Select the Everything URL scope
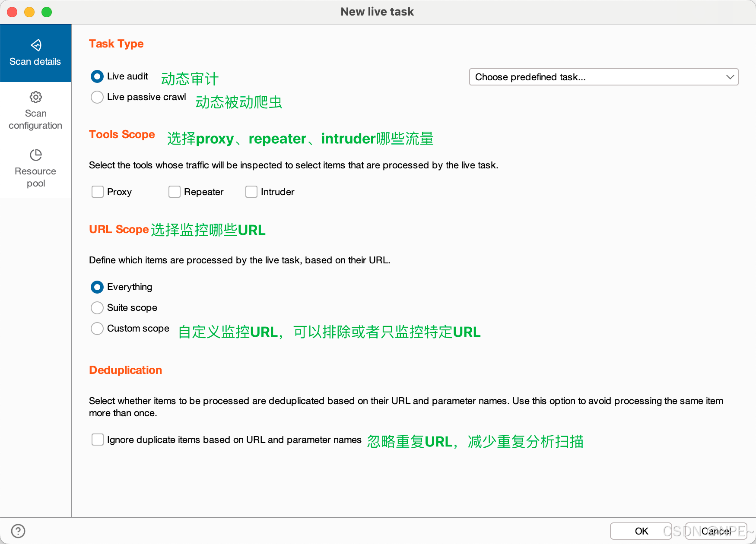 click(97, 287)
